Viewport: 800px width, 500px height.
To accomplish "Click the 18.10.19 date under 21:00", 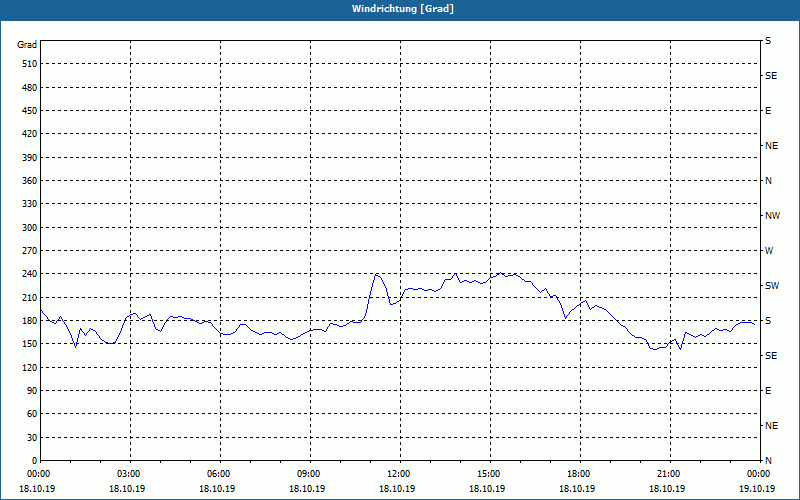I will (667, 489).
